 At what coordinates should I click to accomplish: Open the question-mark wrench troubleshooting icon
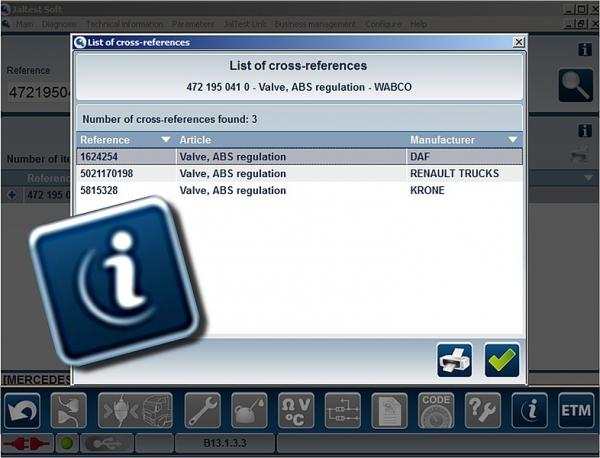483,411
